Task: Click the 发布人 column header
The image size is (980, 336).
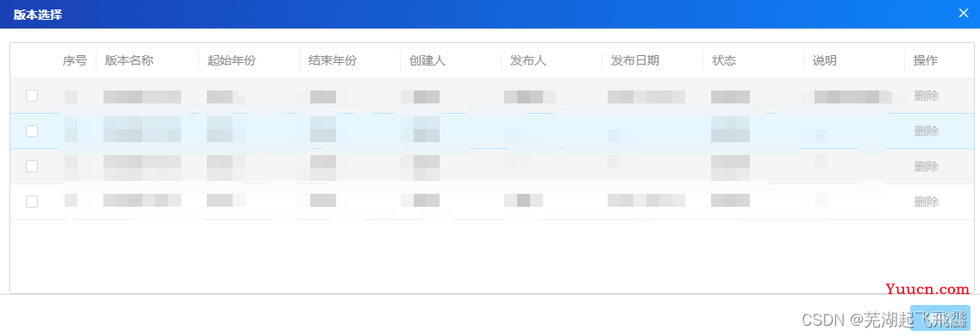Action: pyautogui.click(x=528, y=60)
